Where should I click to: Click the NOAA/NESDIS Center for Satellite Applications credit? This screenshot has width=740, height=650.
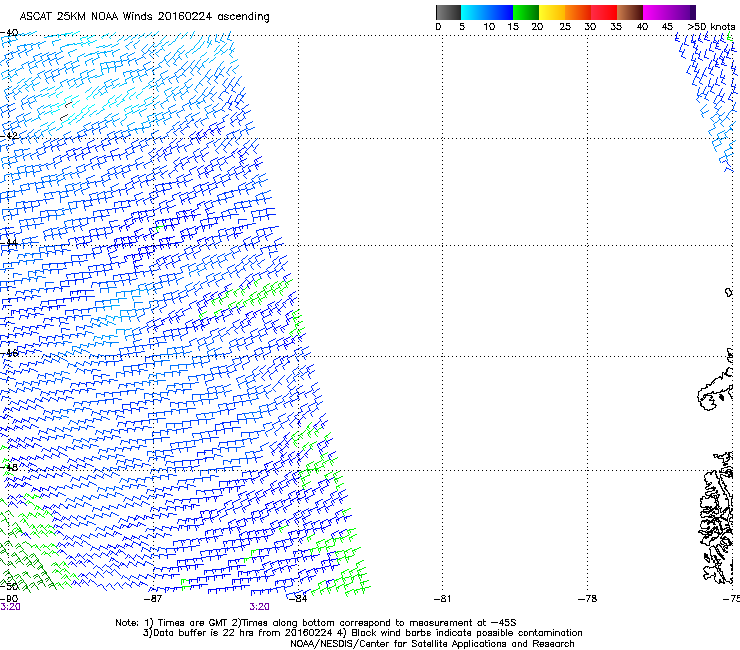432,644
